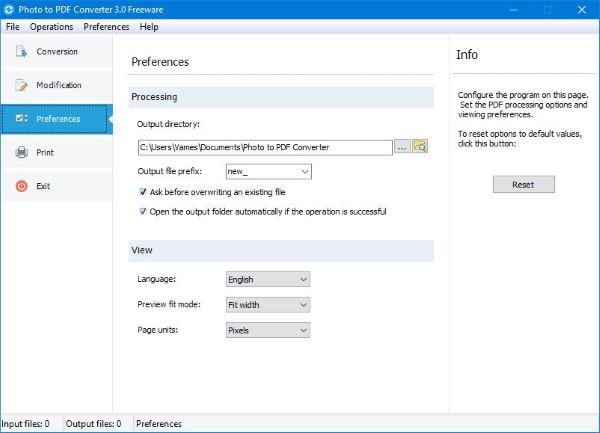This screenshot has width=600, height=433.
Task: Toggle Ask before overwriting existing file
Action: click(x=143, y=192)
